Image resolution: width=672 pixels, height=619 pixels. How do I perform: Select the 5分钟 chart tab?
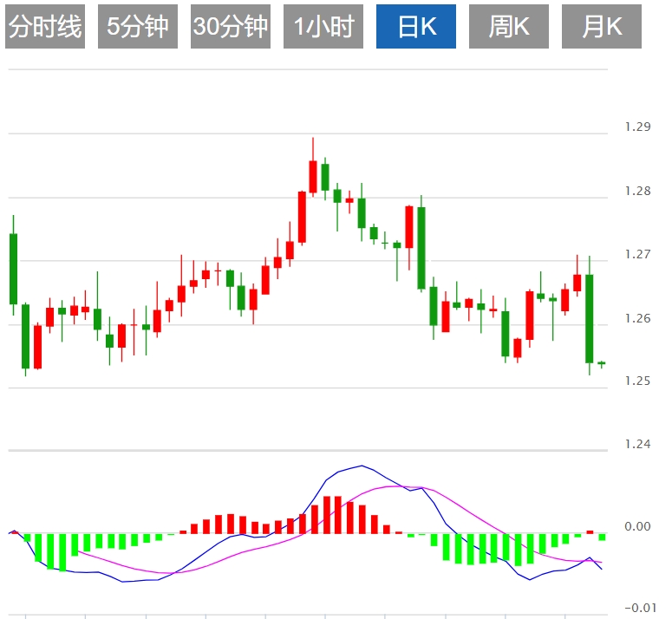pyautogui.click(x=138, y=28)
